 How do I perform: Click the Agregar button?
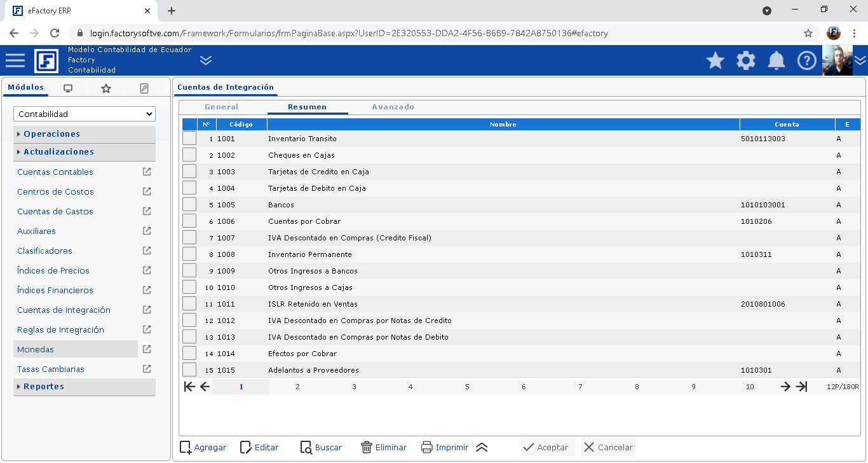pos(203,447)
